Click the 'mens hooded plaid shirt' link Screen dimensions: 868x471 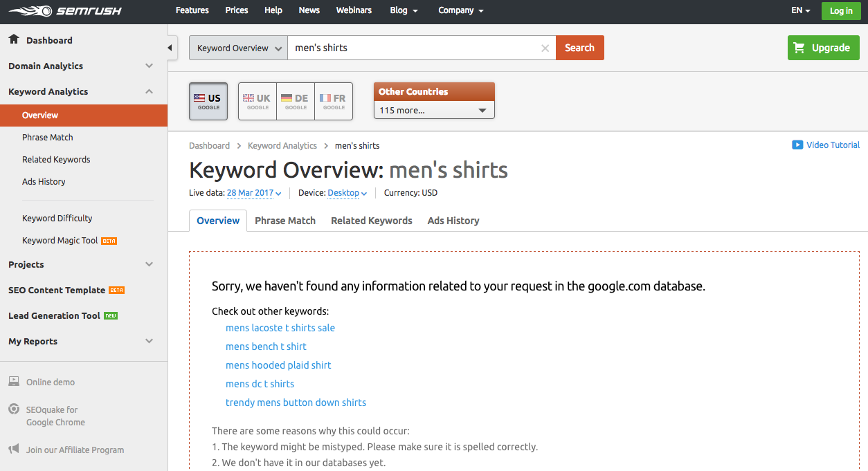278,366
